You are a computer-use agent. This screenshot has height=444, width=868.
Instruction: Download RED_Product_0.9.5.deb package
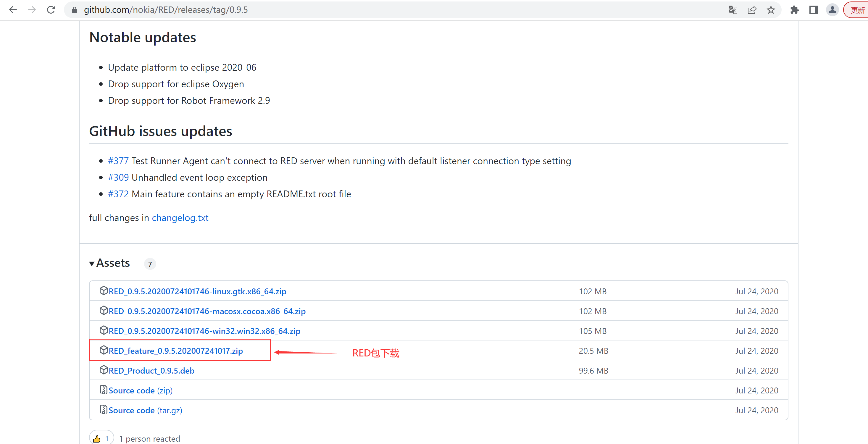(151, 371)
